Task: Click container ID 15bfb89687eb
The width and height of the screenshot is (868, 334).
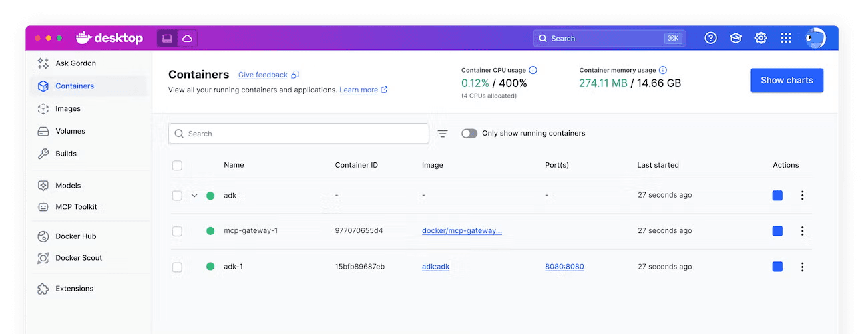Action: pyautogui.click(x=360, y=267)
